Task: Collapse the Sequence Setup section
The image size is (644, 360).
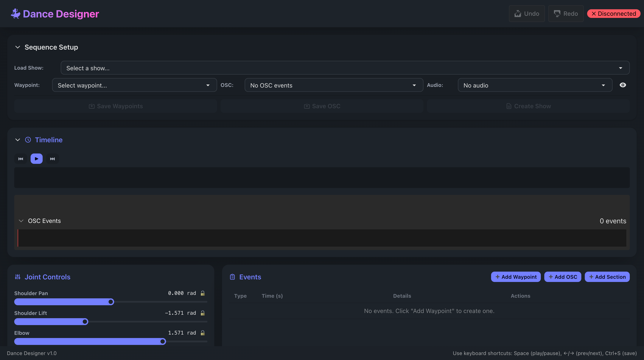Action: (17, 47)
